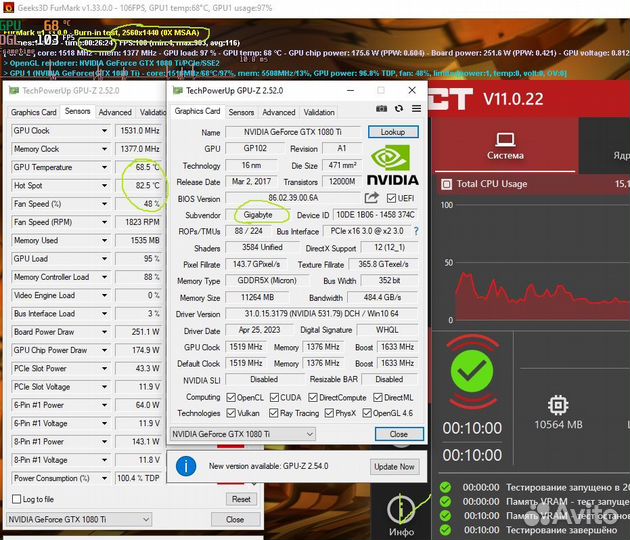
Task: Select the Система tab in OCCT
Action: [x=505, y=145]
